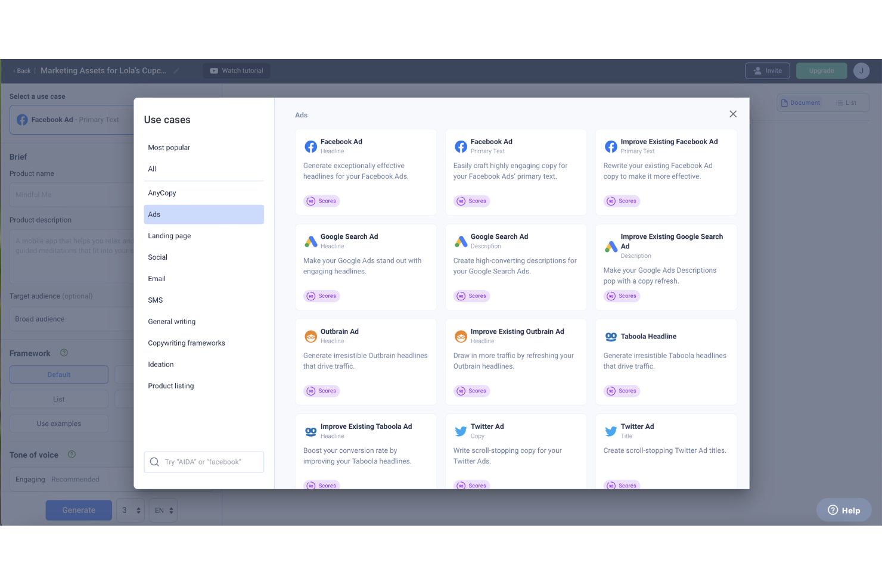
Task: Click Outbrain icon on Improve Existing Outbrain Ad card
Action: pyautogui.click(x=461, y=337)
